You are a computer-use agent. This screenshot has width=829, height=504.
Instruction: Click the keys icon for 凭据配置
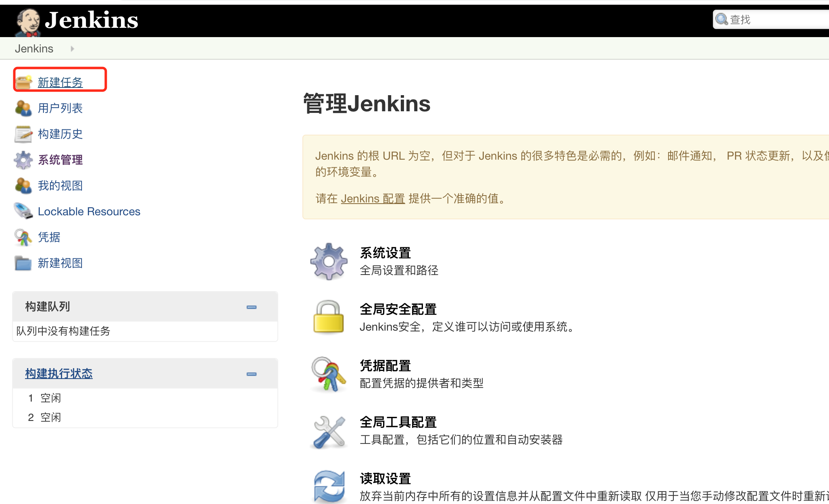pos(329,374)
